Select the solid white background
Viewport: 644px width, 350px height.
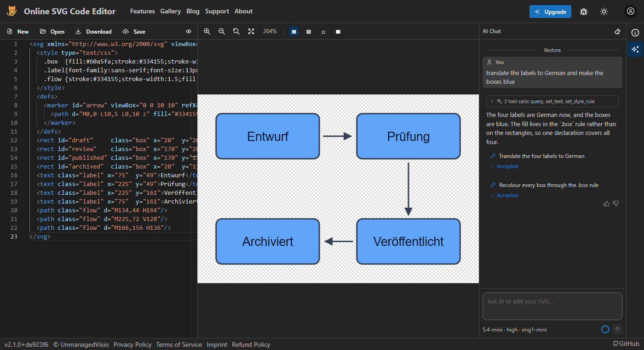click(338, 32)
